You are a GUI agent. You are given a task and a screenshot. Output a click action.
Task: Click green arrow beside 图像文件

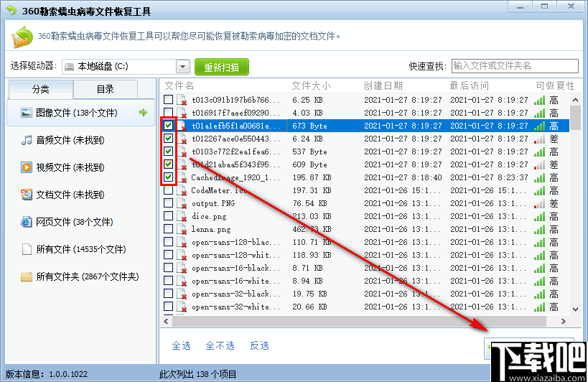143,112
